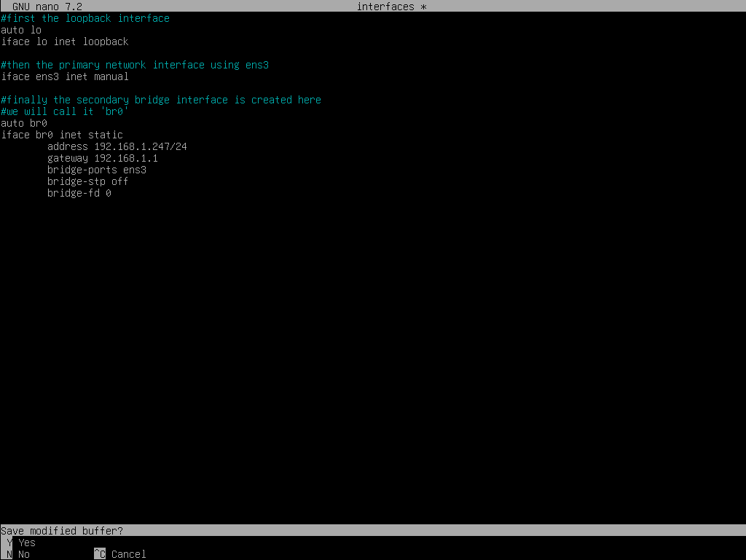Click the 'iface ens3 inet manual' line
This screenshot has height=560, width=746.
(65, 76)
